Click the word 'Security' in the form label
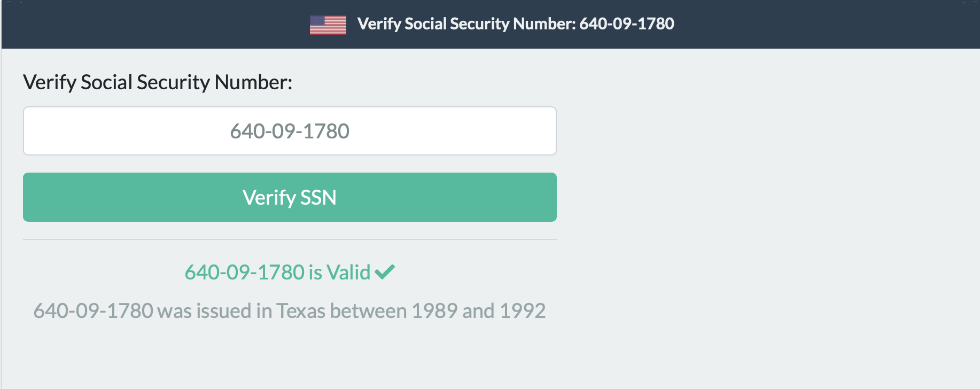This screenshot has height=389, width=980. coord(173,82)
